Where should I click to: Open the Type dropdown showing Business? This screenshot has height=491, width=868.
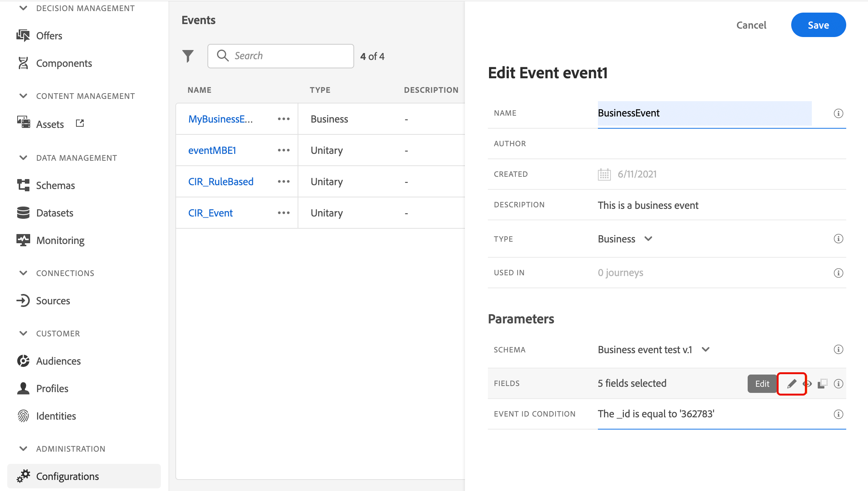625,239
